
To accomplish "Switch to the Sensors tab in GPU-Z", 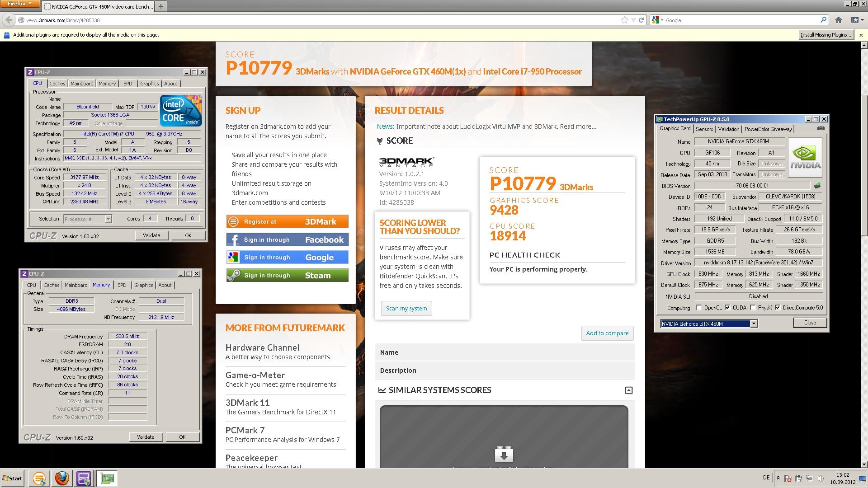I will (x=704, y=129).
